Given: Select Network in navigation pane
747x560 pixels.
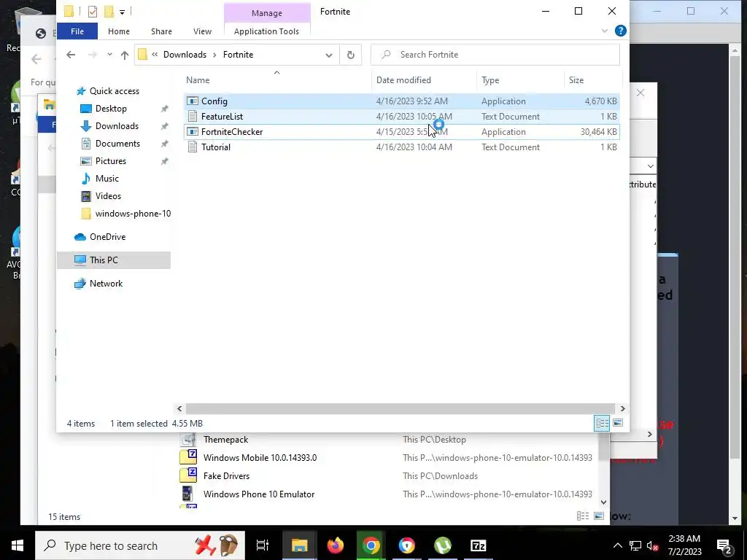Looking at the screenshot, I should point(106,284).
